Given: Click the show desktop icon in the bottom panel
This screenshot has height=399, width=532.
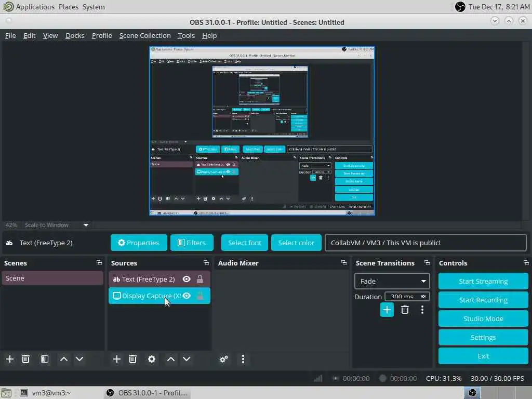Looking at the screenshot, I should 6,393.
